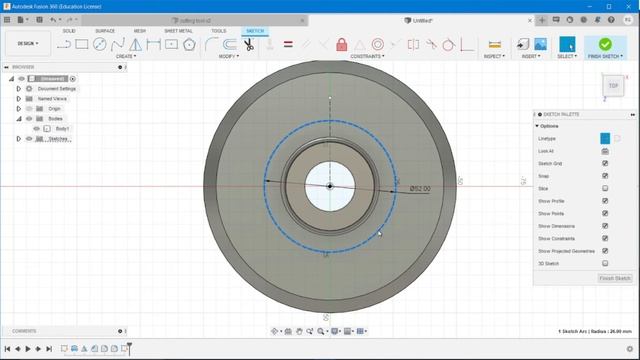Click the Insert Canvas image icon
Viewport: 640px width, 360px height.
pos(540,44)
